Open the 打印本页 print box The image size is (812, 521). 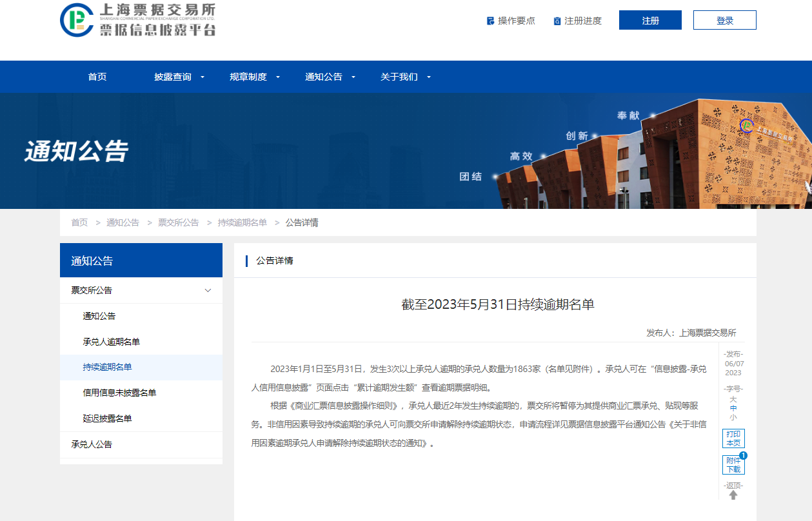pyautogui.click(x=733, y=438)
